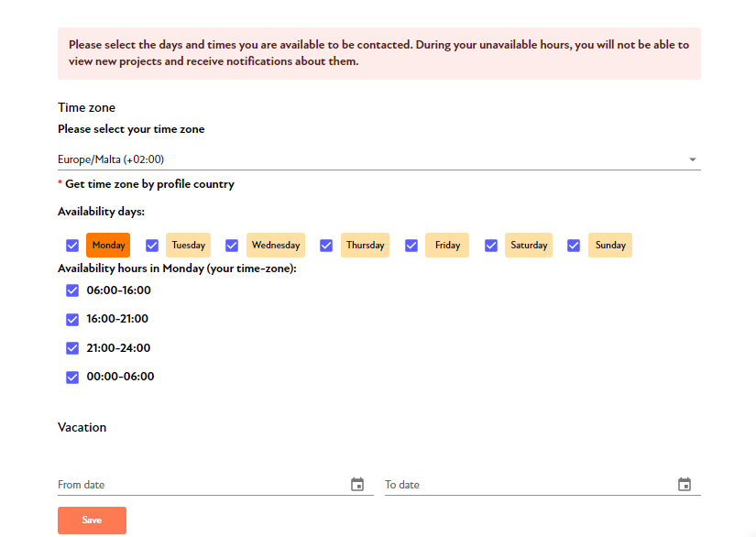Click Get time zone by profile country
The image size is (756, 537).
click(x=149, y=184)
